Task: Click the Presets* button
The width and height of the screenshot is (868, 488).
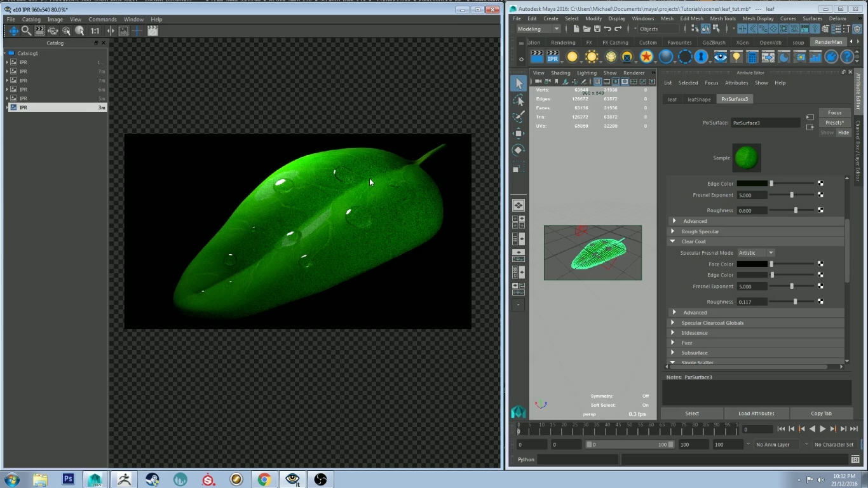Action: pyautogui.click(x=834, y=123)
